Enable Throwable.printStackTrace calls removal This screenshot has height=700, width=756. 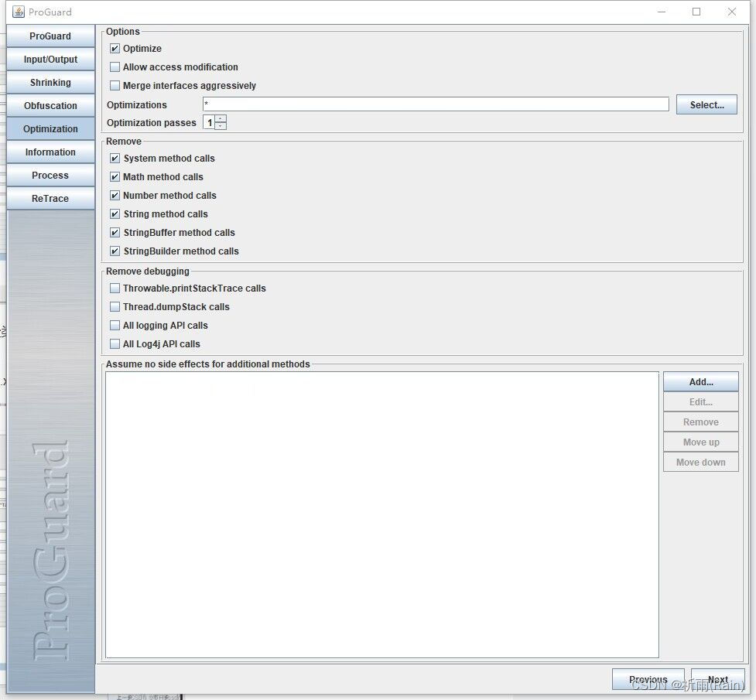tap(115, 289)
